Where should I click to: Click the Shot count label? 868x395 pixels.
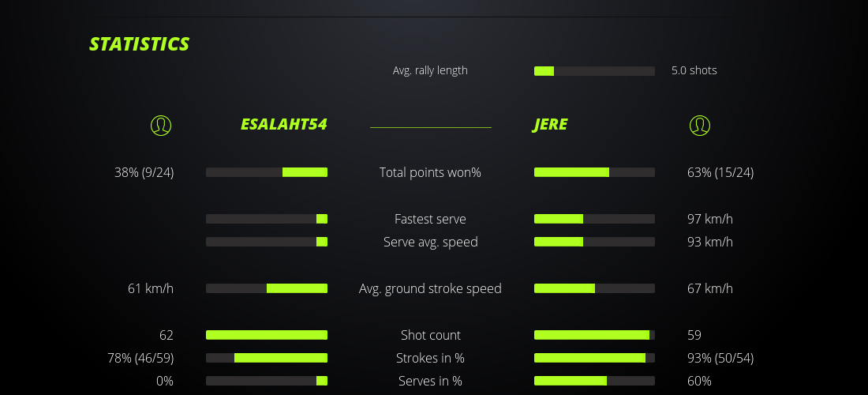point(430,335)
